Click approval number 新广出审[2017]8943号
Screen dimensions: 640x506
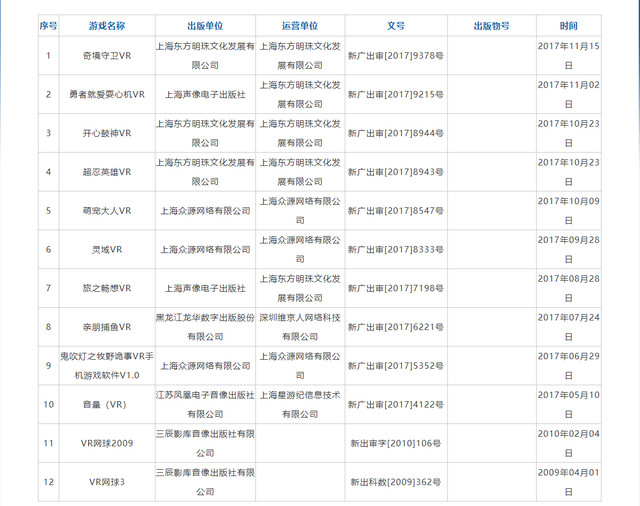tap(396, 172)
